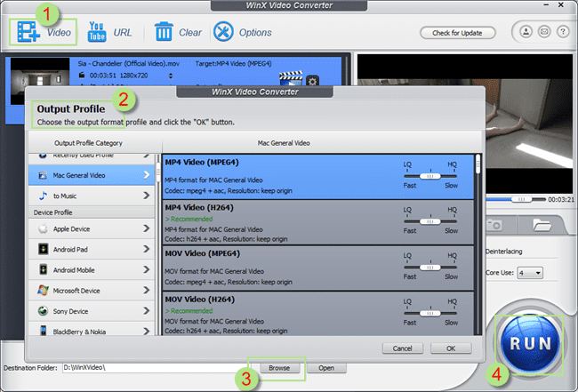Select the MP4 Video (MPEG4) profile

tap(317, 177)
